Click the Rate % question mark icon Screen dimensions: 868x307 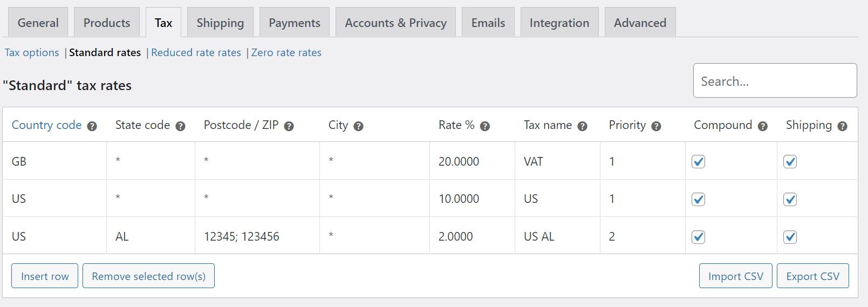pyautogui.click(x=485, y=126)
